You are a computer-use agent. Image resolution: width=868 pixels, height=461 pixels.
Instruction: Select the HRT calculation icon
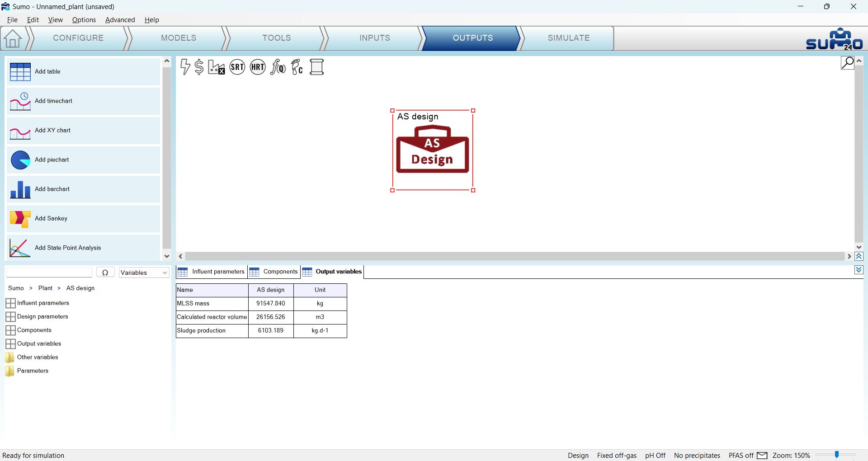point(258,67)
